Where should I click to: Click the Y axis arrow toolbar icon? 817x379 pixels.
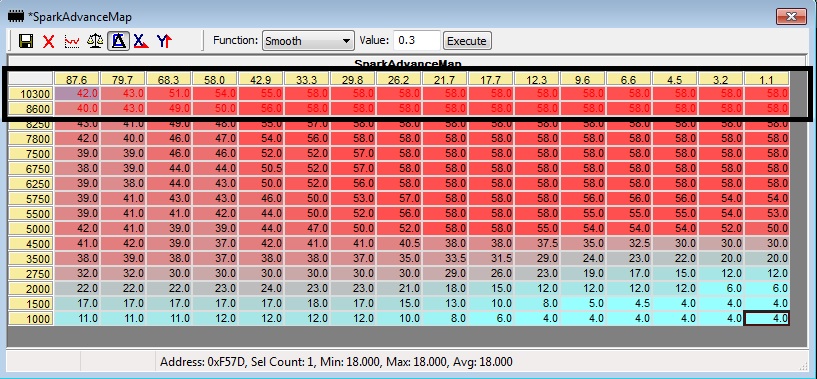coord(164,41)
